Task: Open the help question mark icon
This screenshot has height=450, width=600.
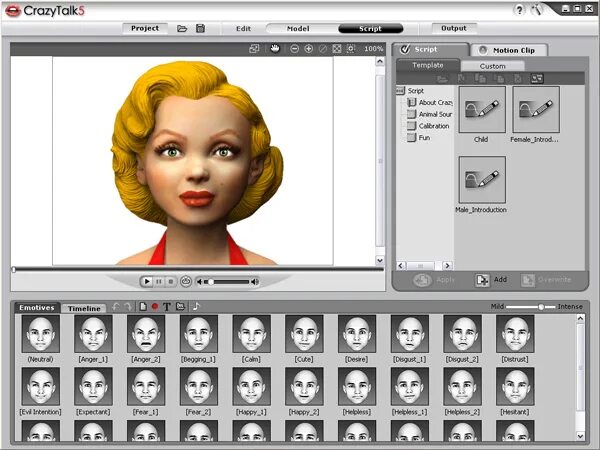Action: [x=519, y=10]
